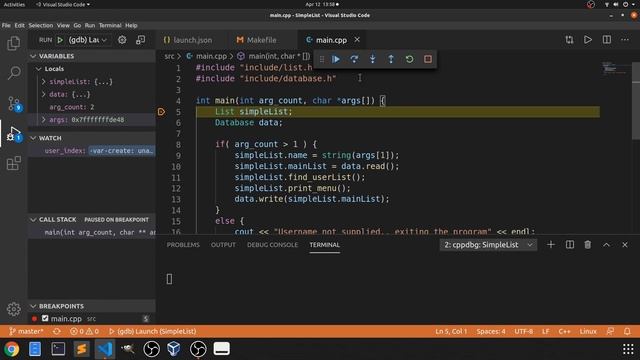Open notifications bell in the status bar
This screenshot has width=640, height=360.
pos(627,331)
